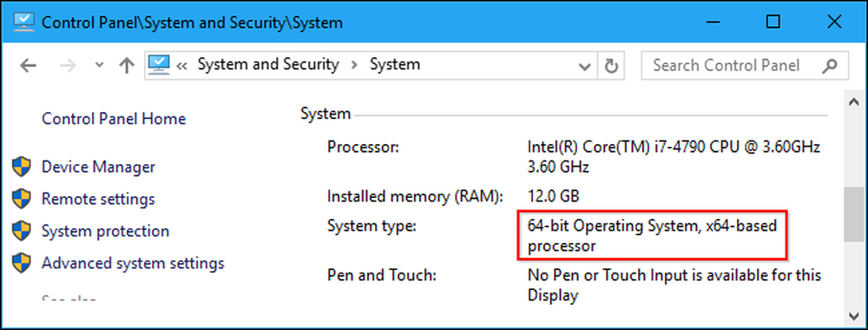This screenshot has width=868, height=330.
Task: Click the shield icon beside System protection
Action: [x=21, y=231]
